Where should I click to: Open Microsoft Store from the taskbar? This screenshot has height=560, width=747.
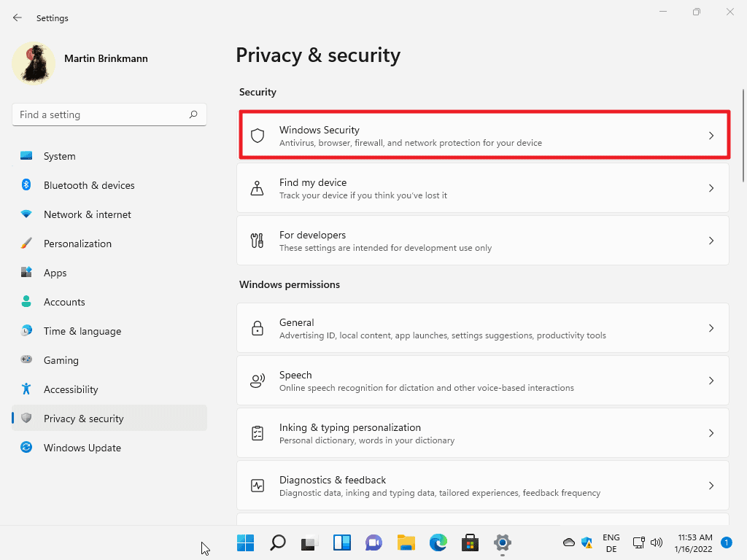pos(470,542)
